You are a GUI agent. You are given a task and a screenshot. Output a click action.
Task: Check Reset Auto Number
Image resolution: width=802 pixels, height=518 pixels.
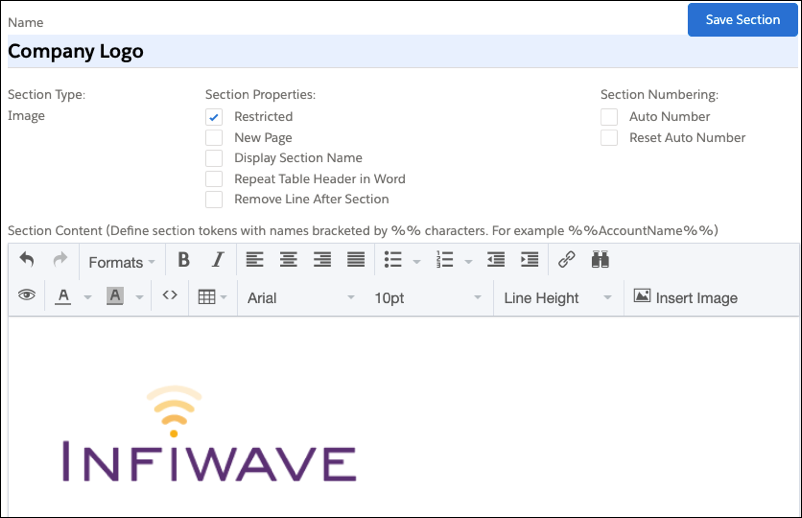click(x=609, y=138)
